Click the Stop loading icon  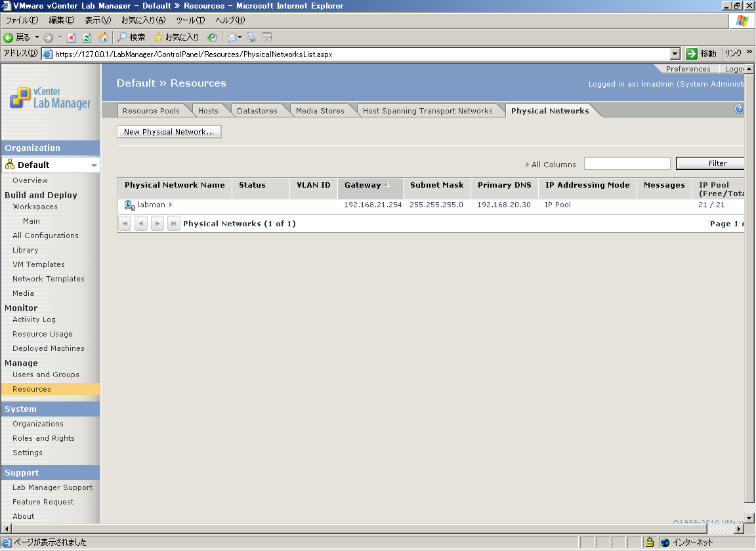click(x=72, y=37)
